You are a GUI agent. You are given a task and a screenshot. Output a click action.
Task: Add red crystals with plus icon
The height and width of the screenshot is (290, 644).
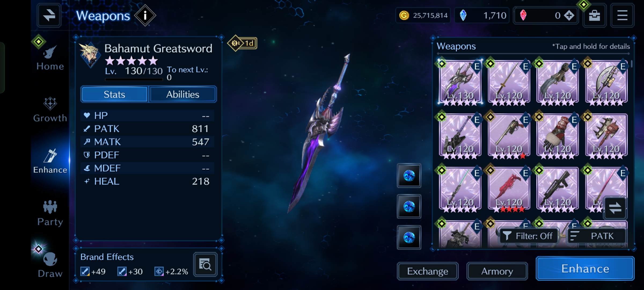tap(569, 16)
